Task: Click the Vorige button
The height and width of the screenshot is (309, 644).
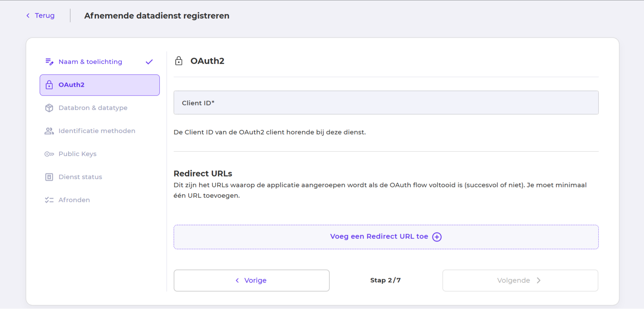Action: point(251,281)
